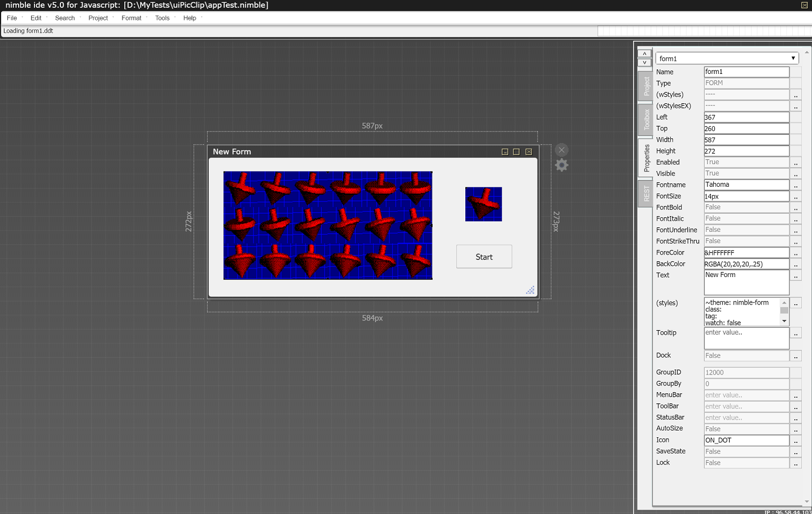
Task: Click the down arrow above the side tabs
Action: [x=644, y=62]
